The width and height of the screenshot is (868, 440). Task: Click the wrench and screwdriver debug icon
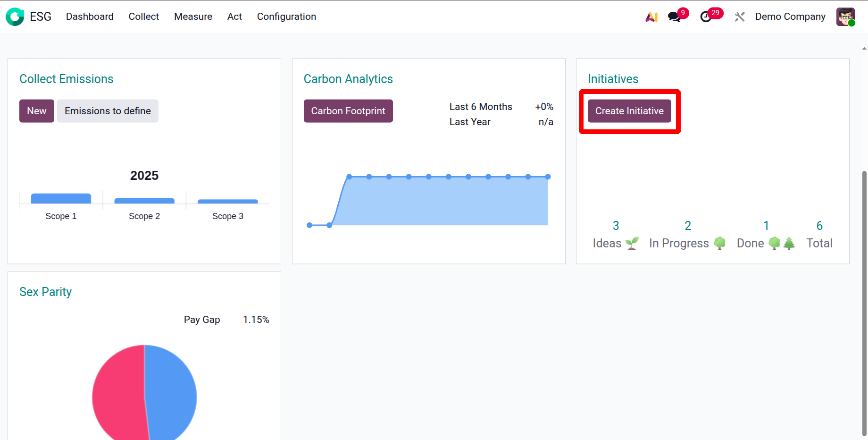click(x=739, y=17)
